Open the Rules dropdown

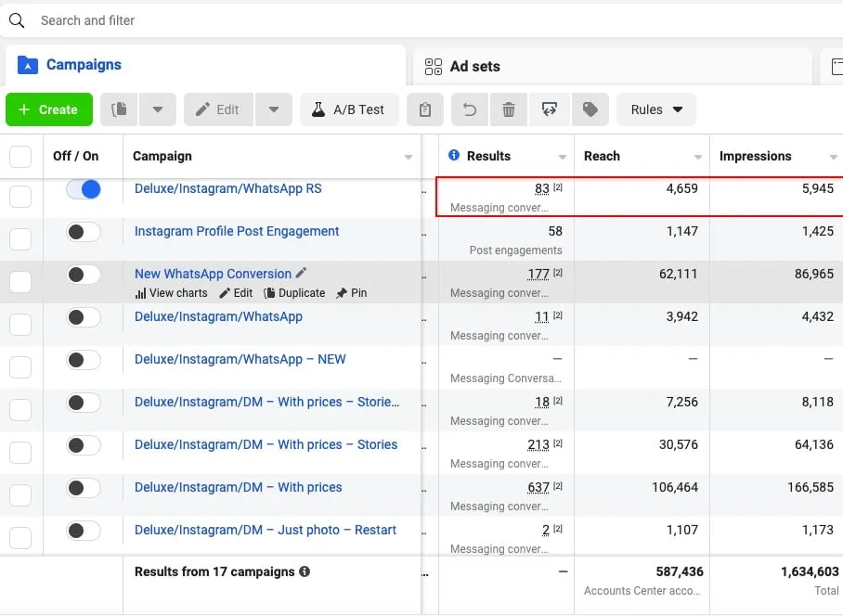coord(656,109)
